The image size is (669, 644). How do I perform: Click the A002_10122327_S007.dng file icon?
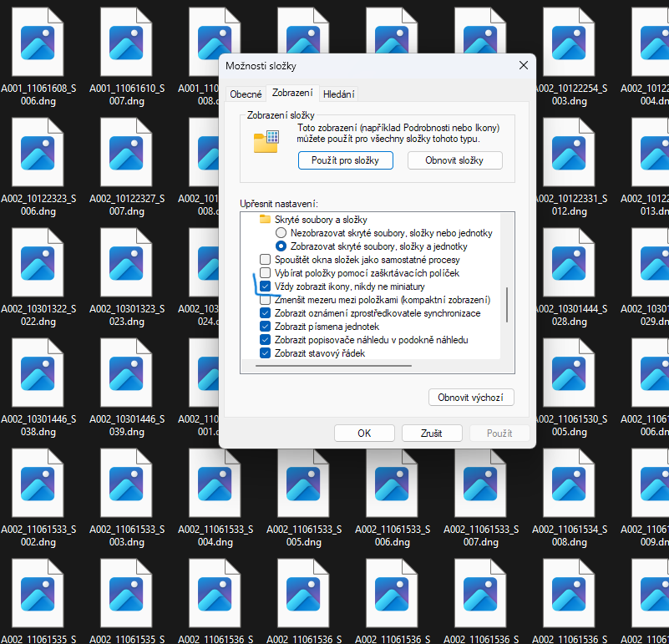[x=125, y=153]
